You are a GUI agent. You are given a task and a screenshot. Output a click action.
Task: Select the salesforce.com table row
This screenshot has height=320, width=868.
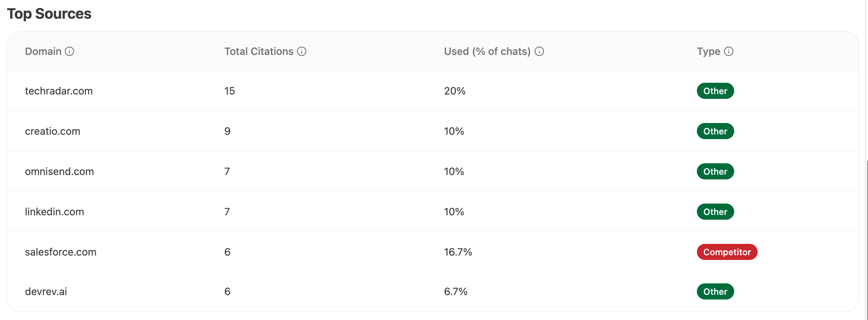[x=366, y=252]
